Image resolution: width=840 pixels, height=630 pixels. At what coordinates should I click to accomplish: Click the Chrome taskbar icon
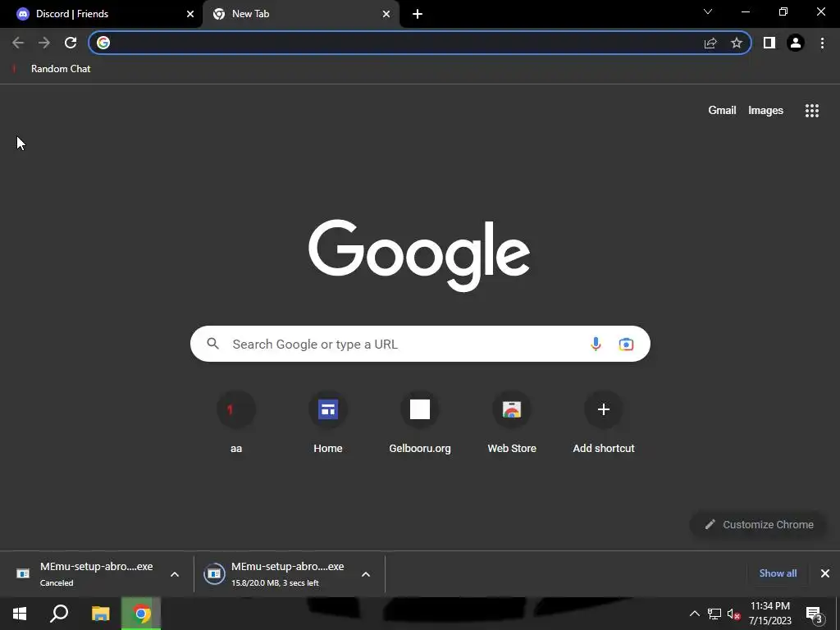click(141, 614)
